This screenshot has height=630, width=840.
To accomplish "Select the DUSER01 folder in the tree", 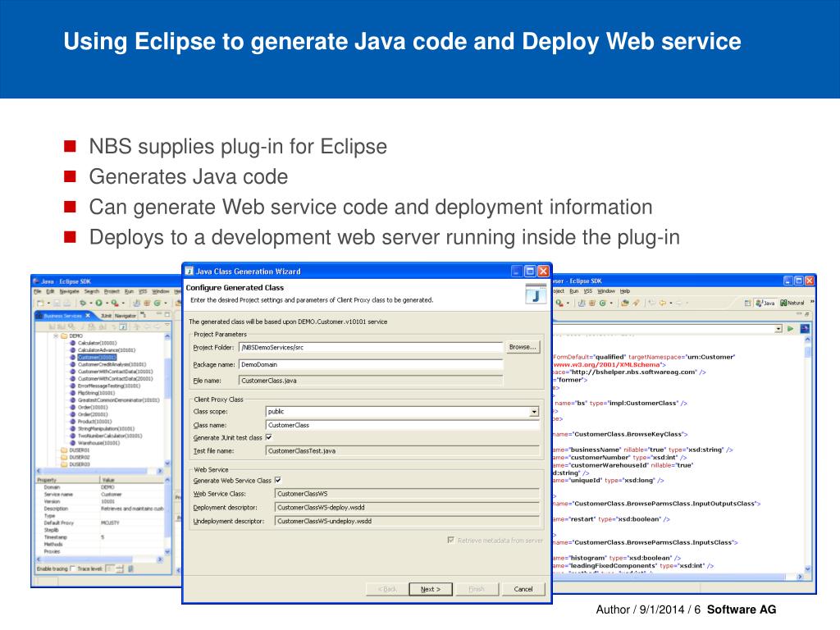I will pos(80,450).
